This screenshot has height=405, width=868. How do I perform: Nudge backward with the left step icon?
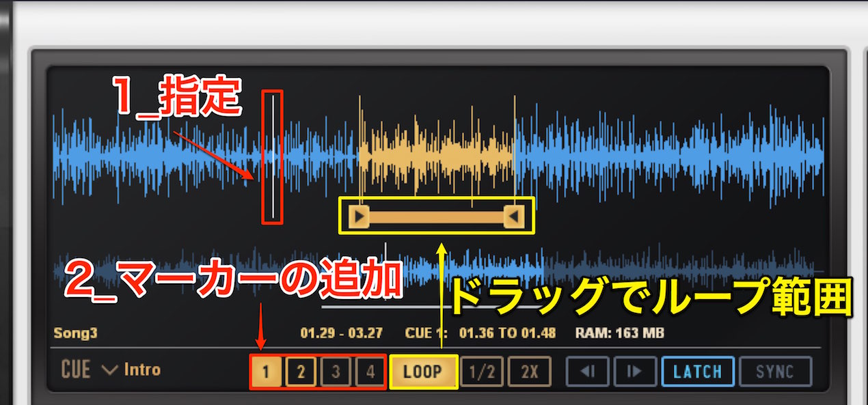tap(587, 372)
